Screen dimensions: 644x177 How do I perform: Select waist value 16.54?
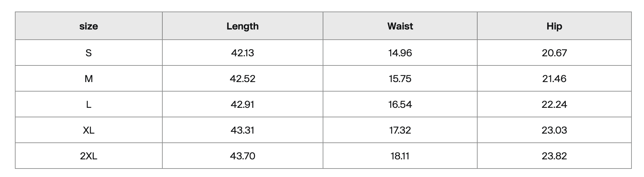[400, 104]
